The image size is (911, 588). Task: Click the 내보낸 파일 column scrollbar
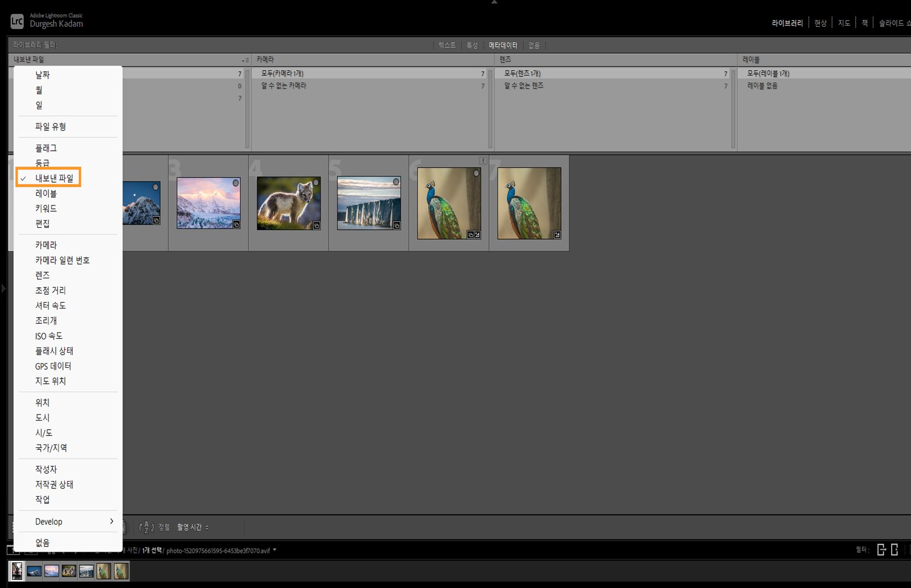tap(247, 108)
